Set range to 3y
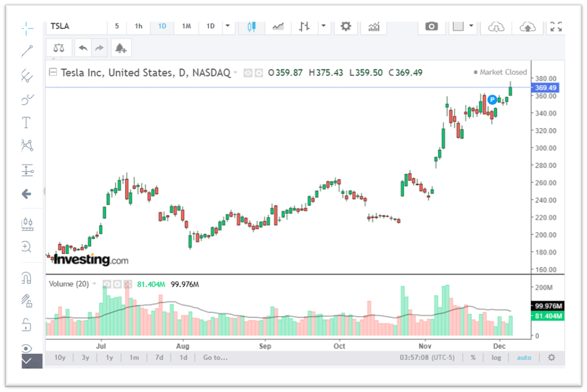 tap(86, 358)
